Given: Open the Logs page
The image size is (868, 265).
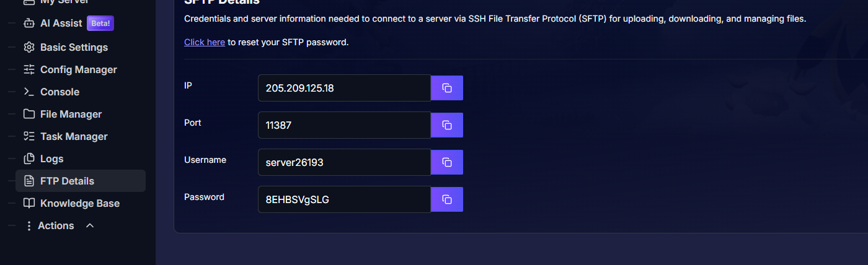Looking at the screenshot, I should pyautogui.click(x=51, y=159).
